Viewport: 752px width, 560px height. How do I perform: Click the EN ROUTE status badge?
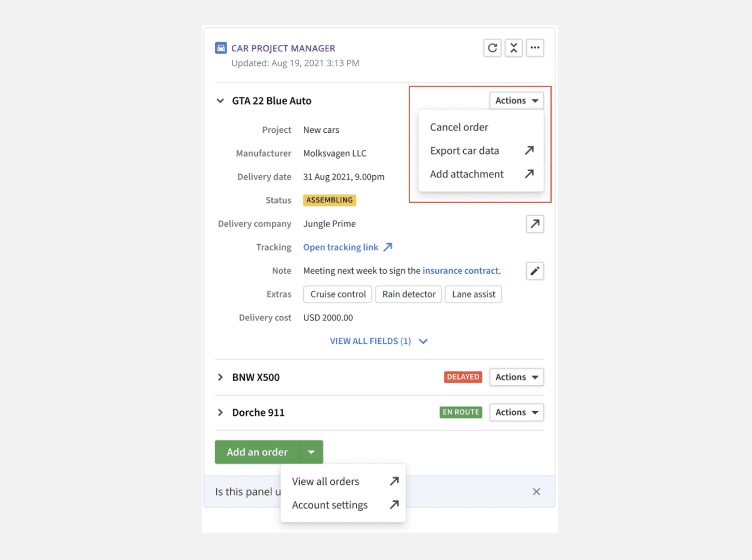461,412
